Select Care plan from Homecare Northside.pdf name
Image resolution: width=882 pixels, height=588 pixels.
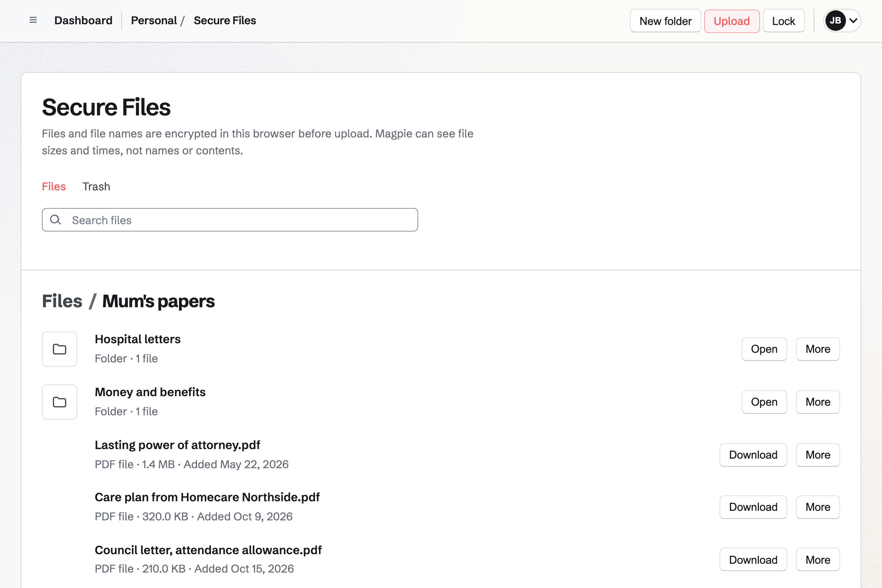(207, 497)
